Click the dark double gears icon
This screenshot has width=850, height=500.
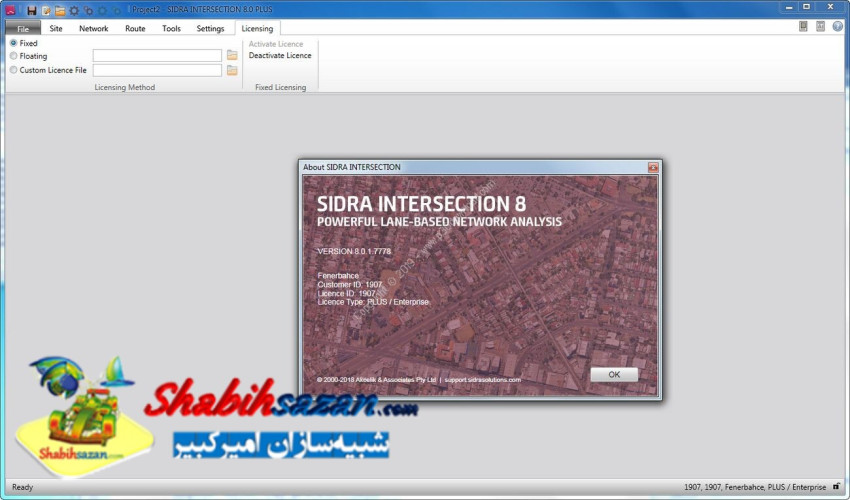(x=88, y=10)
